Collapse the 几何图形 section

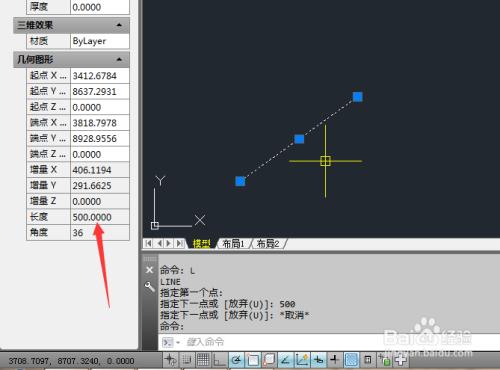(119, 59)
